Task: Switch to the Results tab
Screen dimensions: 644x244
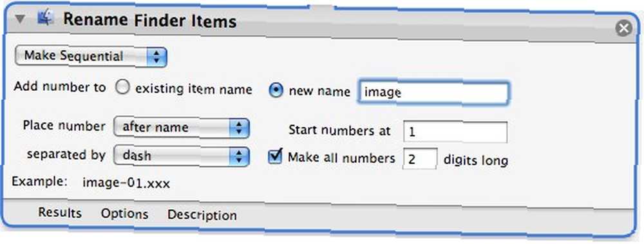Action: [59, 213]
